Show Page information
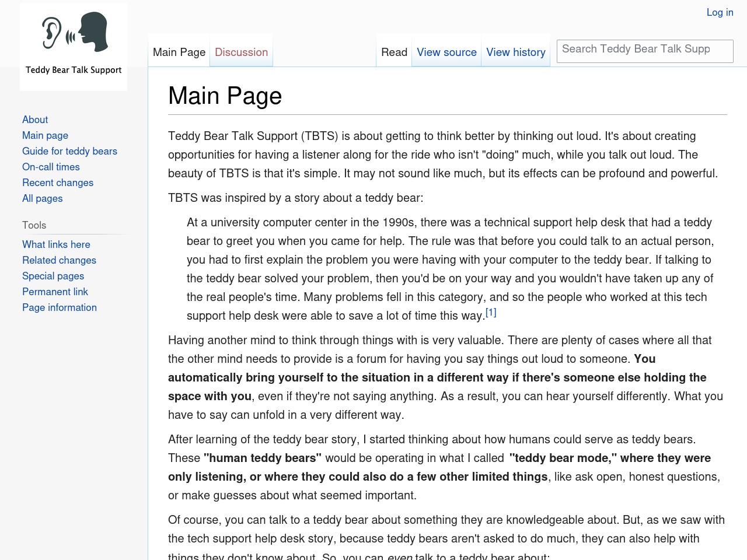The height and width of the screenshot is (560, 747). click(60, 307)
